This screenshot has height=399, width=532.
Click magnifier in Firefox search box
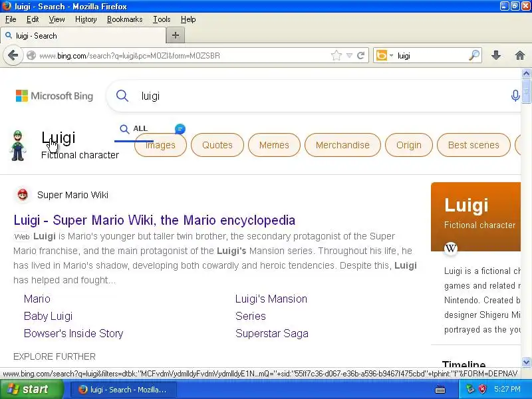click(x=474, y=55)
